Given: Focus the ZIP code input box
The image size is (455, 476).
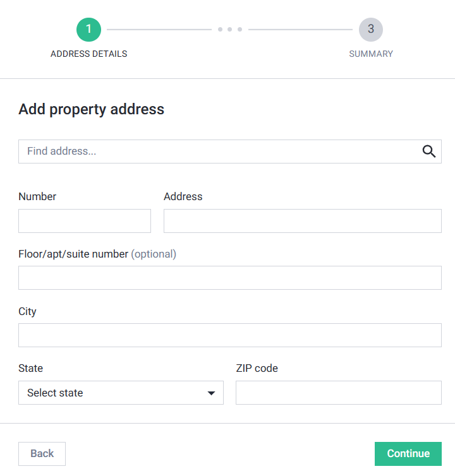Looking at the screenshot, I should pos(338,393).
